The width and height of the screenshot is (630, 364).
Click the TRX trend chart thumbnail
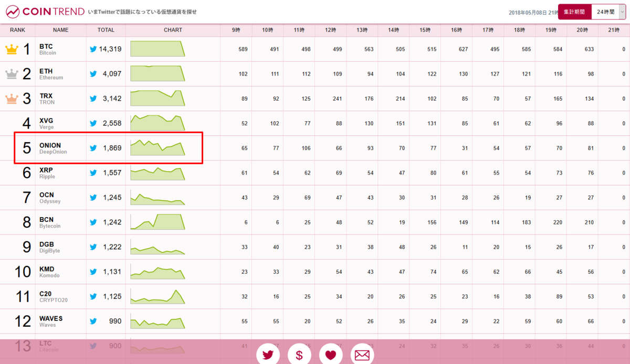coord(157,98)
